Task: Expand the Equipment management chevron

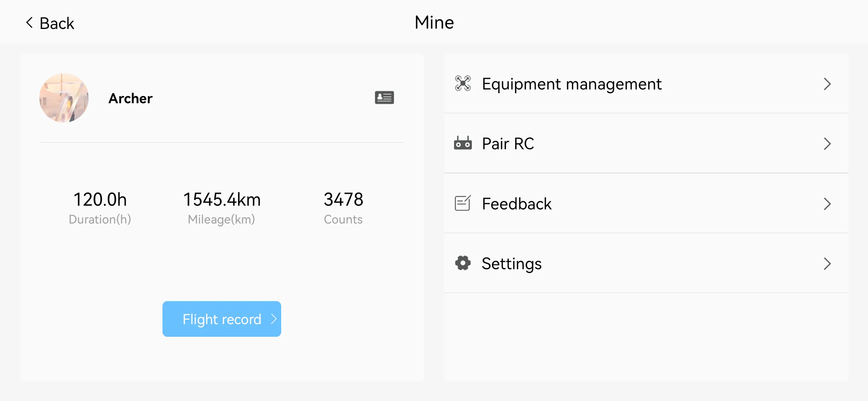Action: point(827,84)
